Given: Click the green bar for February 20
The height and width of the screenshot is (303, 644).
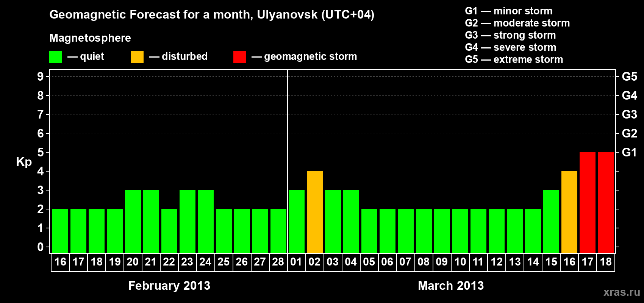Looking at the screenshot, I should 133,221.
